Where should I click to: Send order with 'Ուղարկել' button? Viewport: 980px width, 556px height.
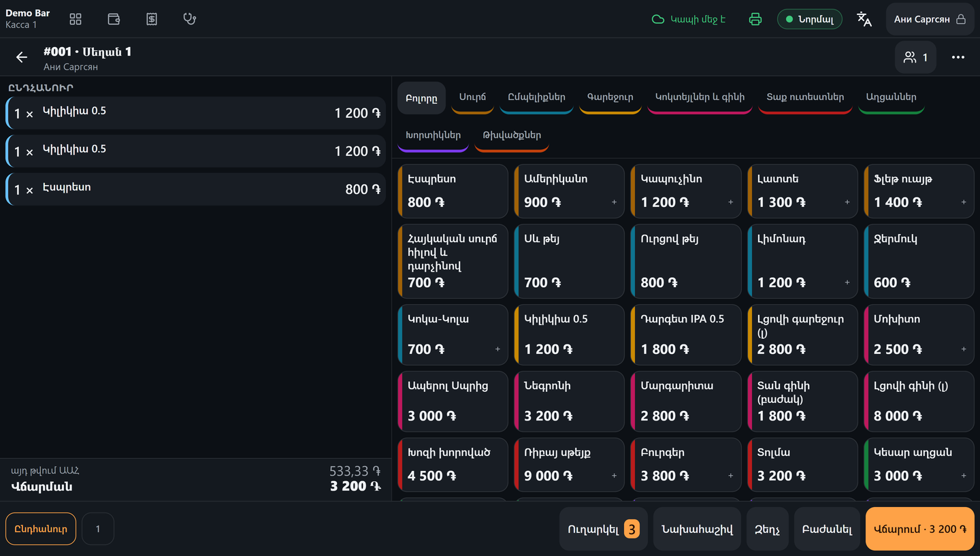[603, 529]
